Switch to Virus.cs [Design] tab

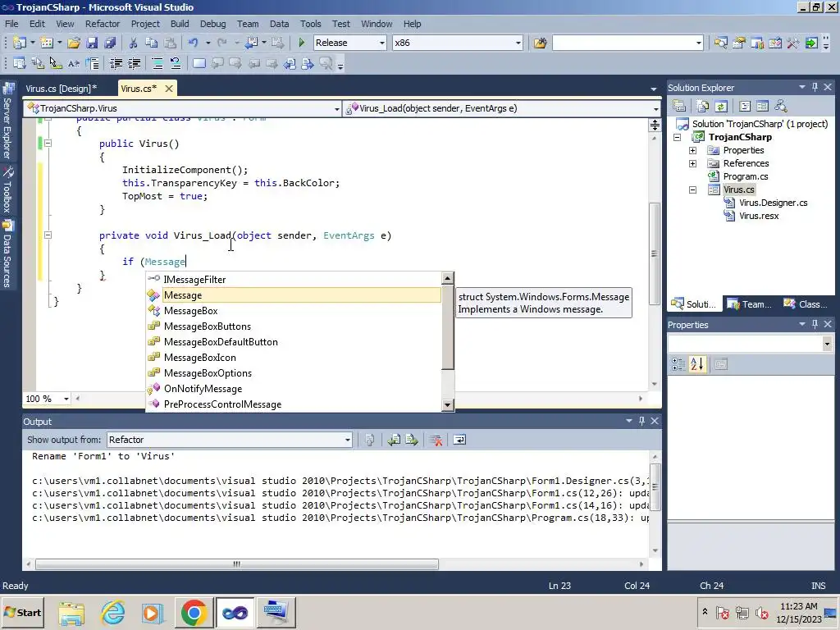coord(61,89)
